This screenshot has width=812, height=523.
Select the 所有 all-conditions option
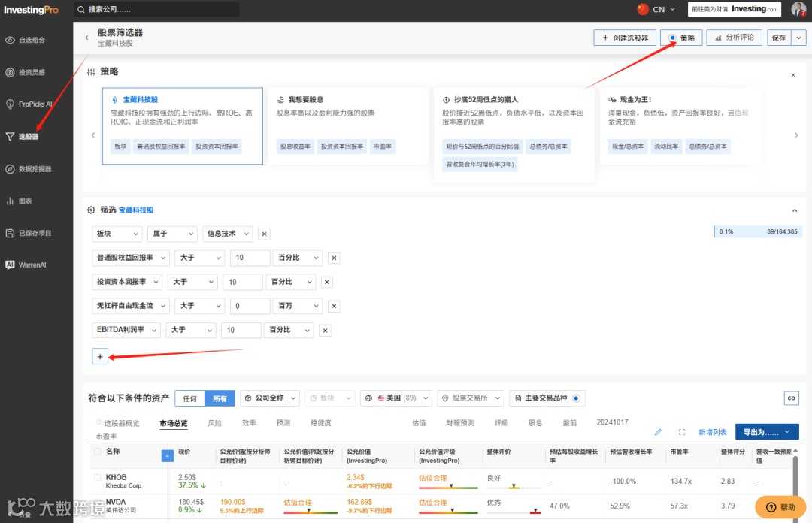[220, 398]
